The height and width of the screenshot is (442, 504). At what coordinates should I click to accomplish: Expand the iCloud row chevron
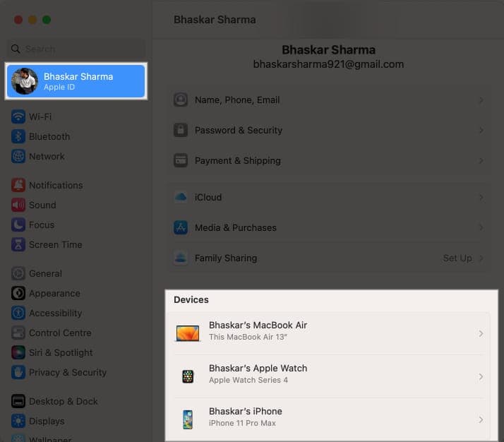[x=481, y=198]
